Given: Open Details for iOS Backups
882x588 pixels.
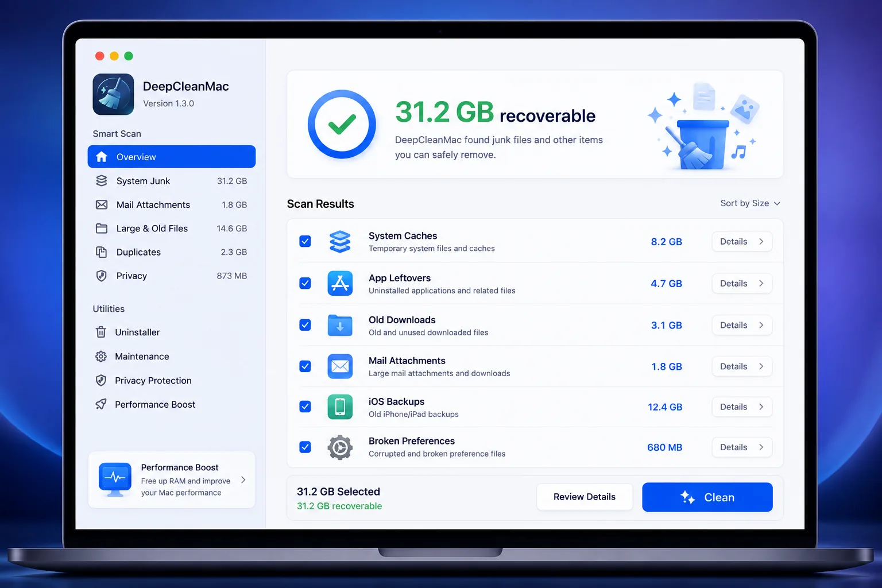Looking at the screenshot, I should 742,407.
